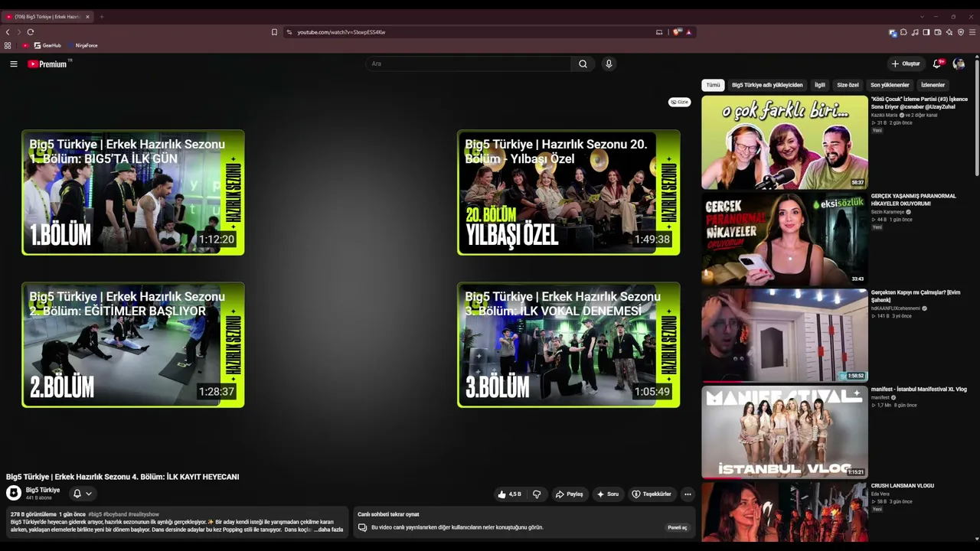Screen dimensions: 980x551
Task: Open the Big5 Türkiye channel name link
Action: [x=43, y=490]
